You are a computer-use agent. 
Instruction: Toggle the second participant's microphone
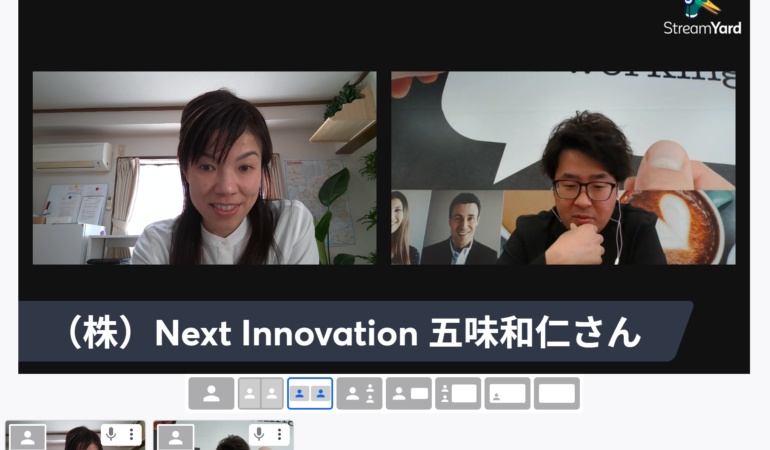(259, 434)
